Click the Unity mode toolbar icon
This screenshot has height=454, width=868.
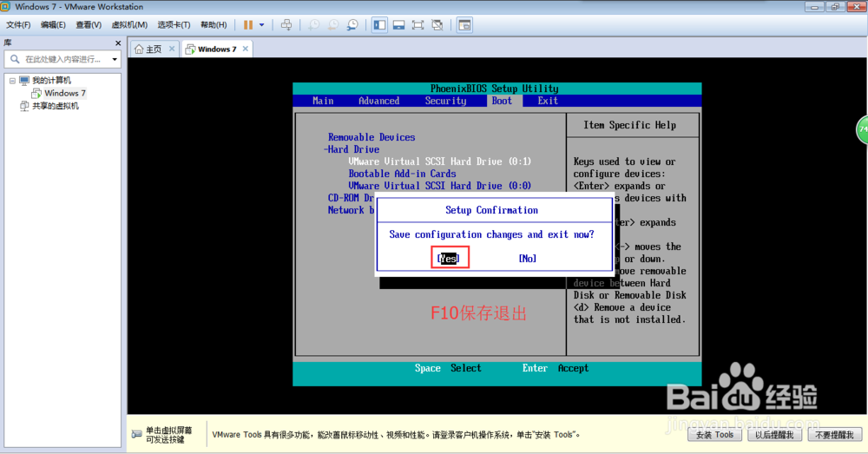[437, 25]
